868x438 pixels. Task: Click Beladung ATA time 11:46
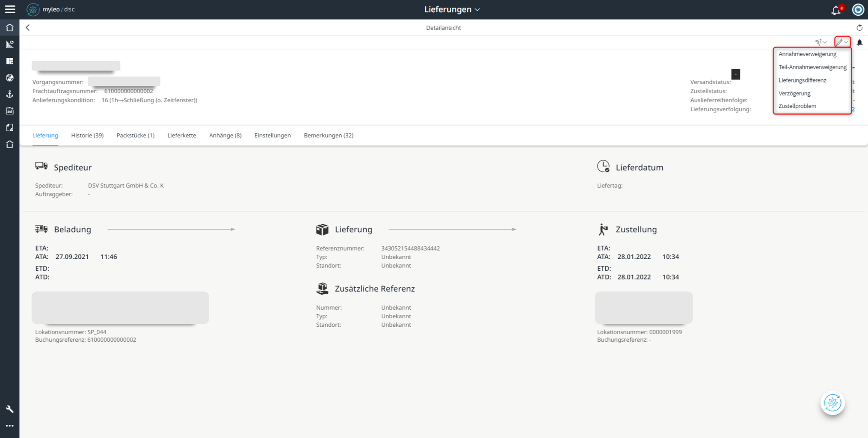109,257
